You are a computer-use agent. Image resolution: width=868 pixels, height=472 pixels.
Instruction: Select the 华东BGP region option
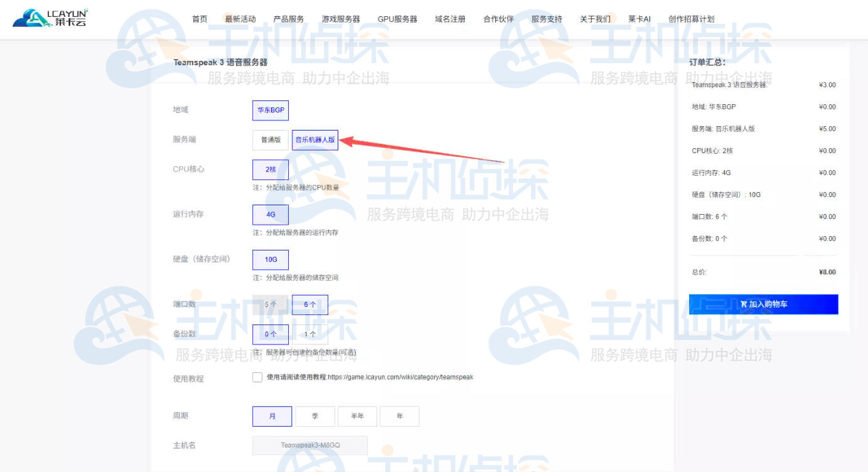tap(271, 110)
